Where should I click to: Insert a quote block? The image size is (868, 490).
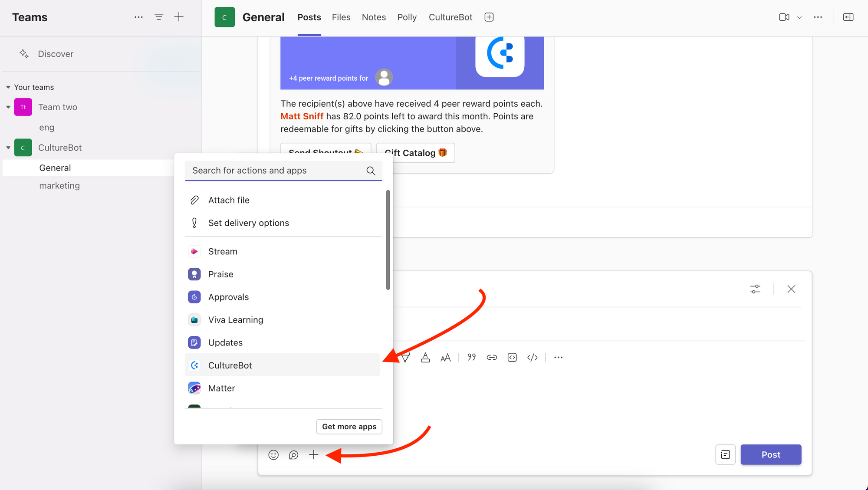click(472, 357)
